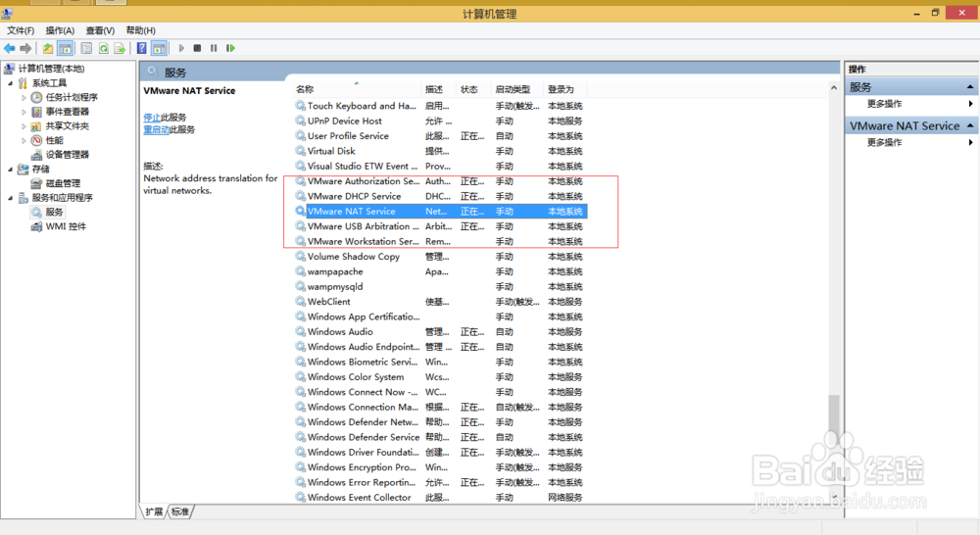Open 更多操作 submenu under VMware NAT Service
This screenshot has width=980, height=535.
pyautogui.click(x=911, y=142)
